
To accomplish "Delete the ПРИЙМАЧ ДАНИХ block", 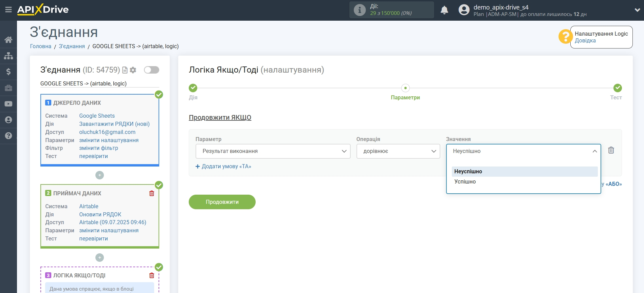I will [x=152, y=193].
